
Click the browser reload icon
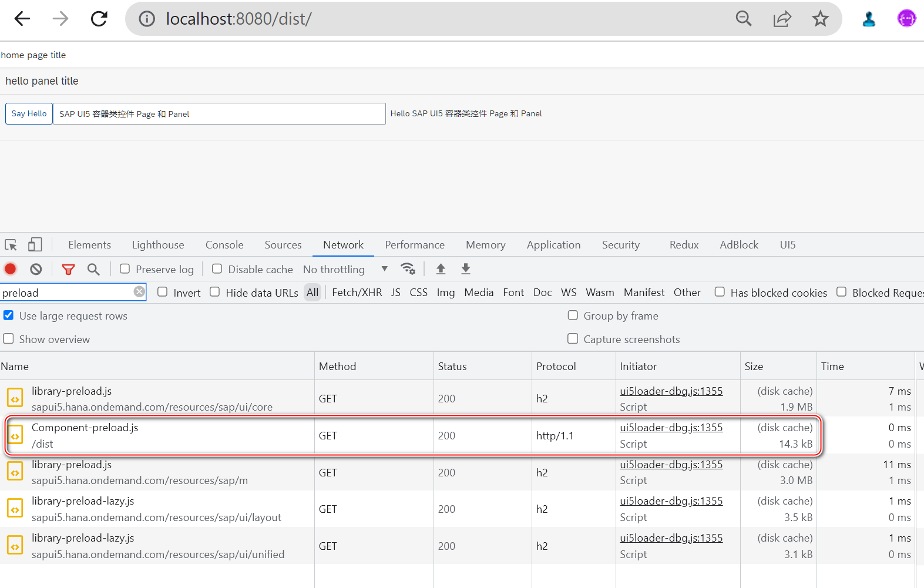(x=99, y=19)
